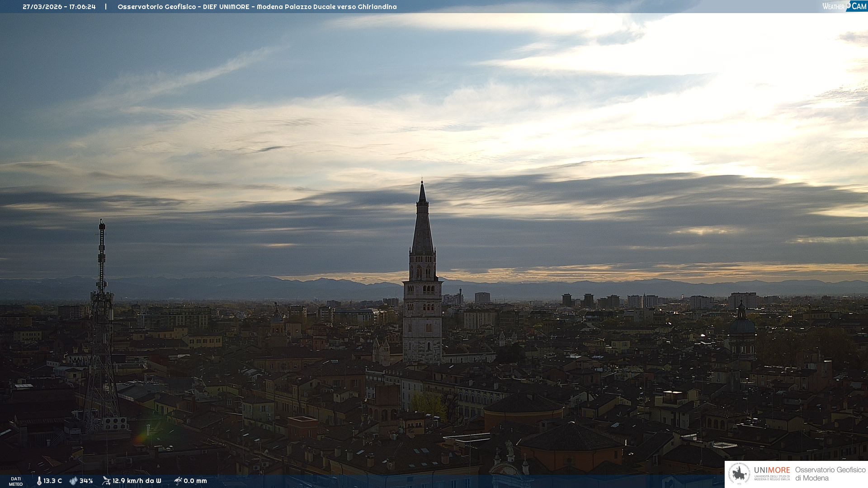This screenshot has height=488, width=868.
Task: Click the WeatherCam logo
Action: (x=844, y=6)
